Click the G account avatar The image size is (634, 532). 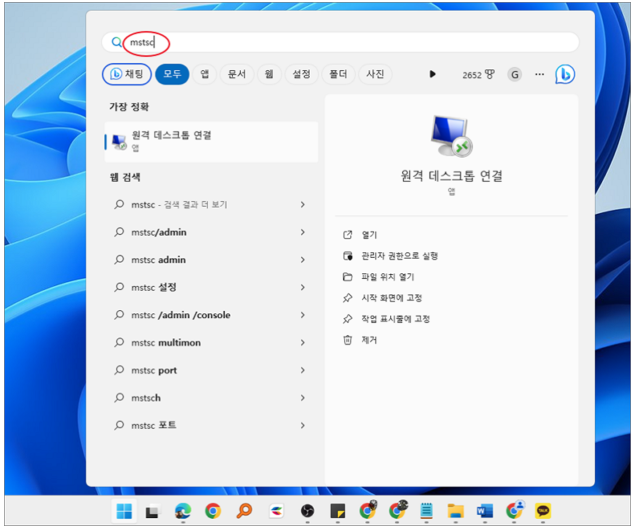[514, 75]
